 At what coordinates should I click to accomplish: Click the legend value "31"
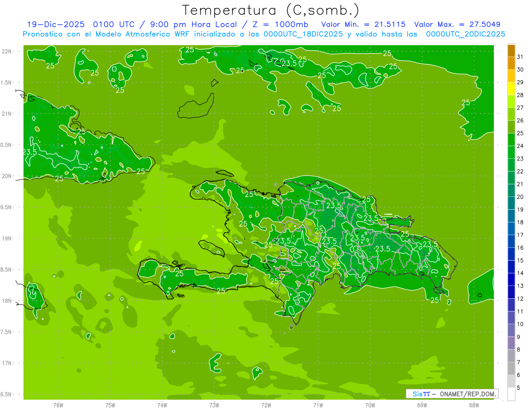pyautogui.click(x=520, y=57)
